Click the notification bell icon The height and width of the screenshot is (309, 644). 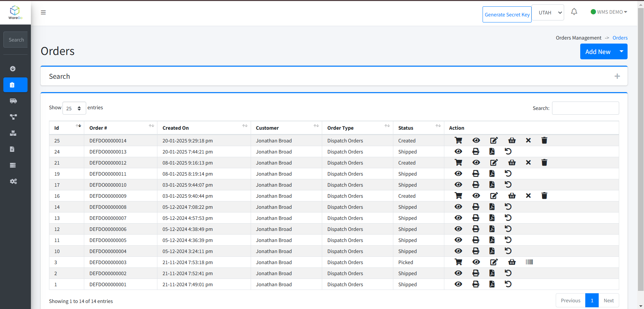[574, 12]
